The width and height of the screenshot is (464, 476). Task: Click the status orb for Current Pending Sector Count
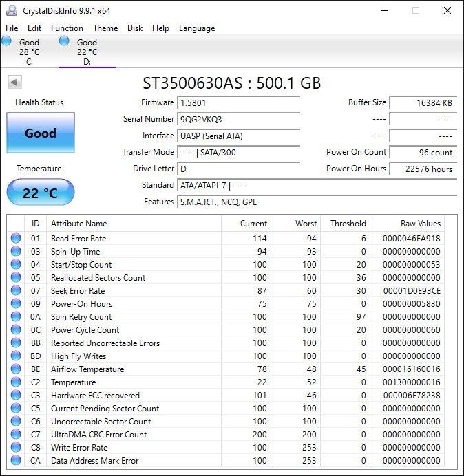click(16, 408)
